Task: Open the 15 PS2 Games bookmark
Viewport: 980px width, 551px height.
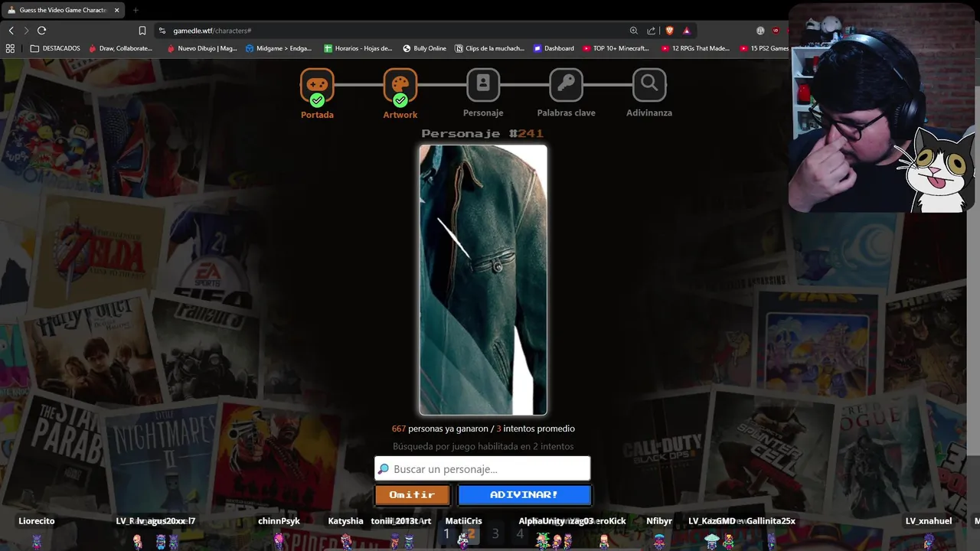Action: [x=764, y=48]
